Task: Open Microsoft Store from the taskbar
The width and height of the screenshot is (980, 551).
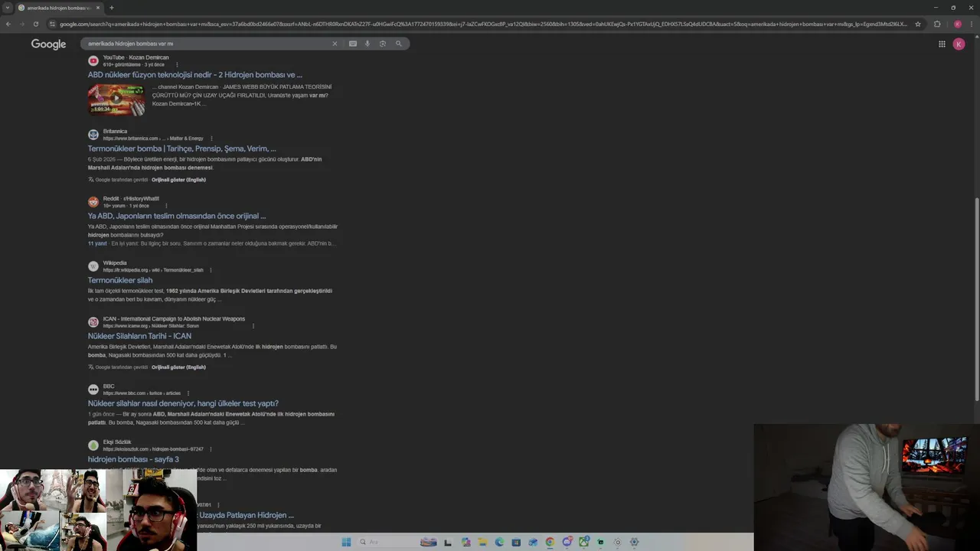Action: pos(516,542)
